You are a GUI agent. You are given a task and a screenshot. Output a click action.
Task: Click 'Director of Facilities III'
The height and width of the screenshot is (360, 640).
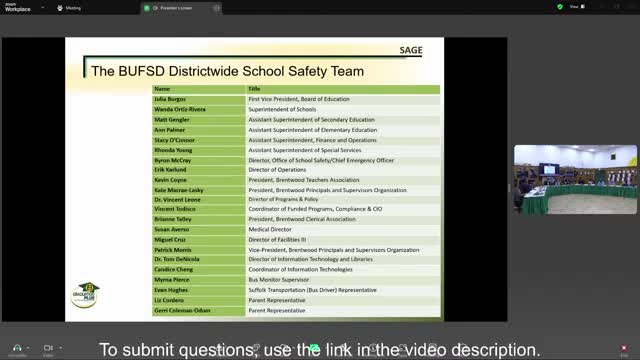click(x=277, y=240)
